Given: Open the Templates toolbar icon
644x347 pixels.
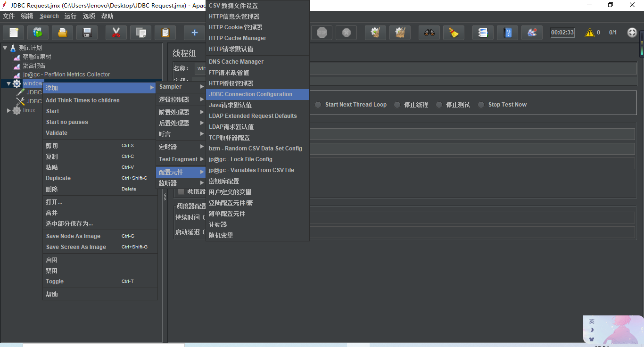Looking at the screenshot, I should click(x=38, y=33).
